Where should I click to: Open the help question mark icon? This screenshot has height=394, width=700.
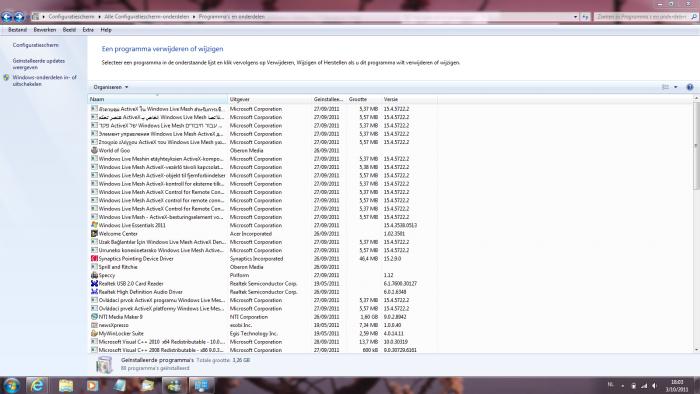(690, 87)
